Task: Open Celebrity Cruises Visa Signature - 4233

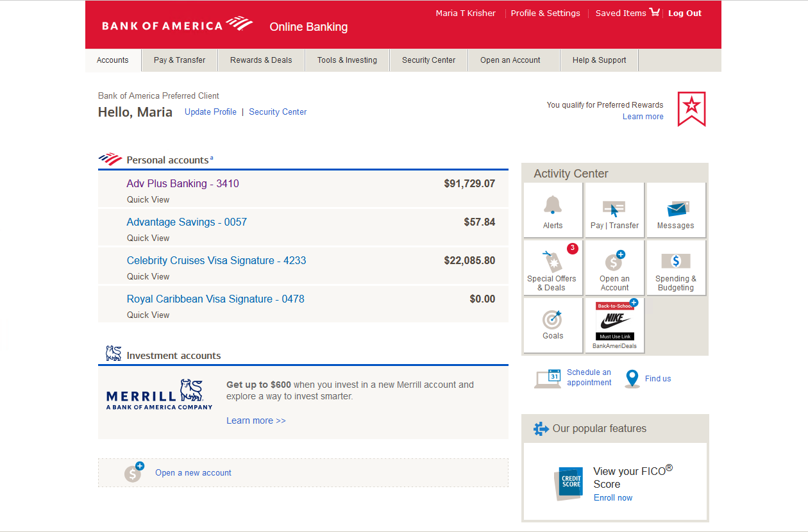Action: point(217,260)
